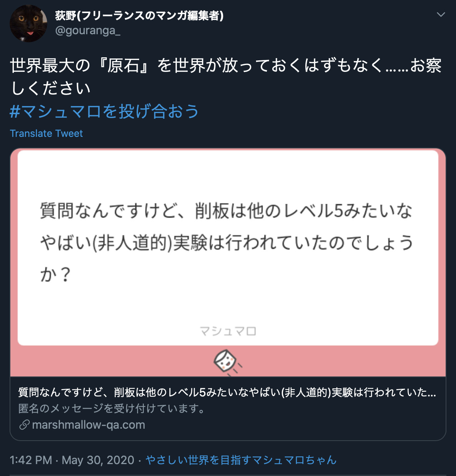Click the か？ line inside the card
The image size is (456, 476).
[56, 274]
